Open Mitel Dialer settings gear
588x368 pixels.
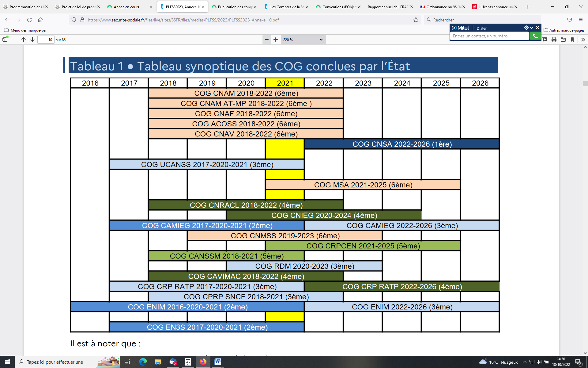526,28
